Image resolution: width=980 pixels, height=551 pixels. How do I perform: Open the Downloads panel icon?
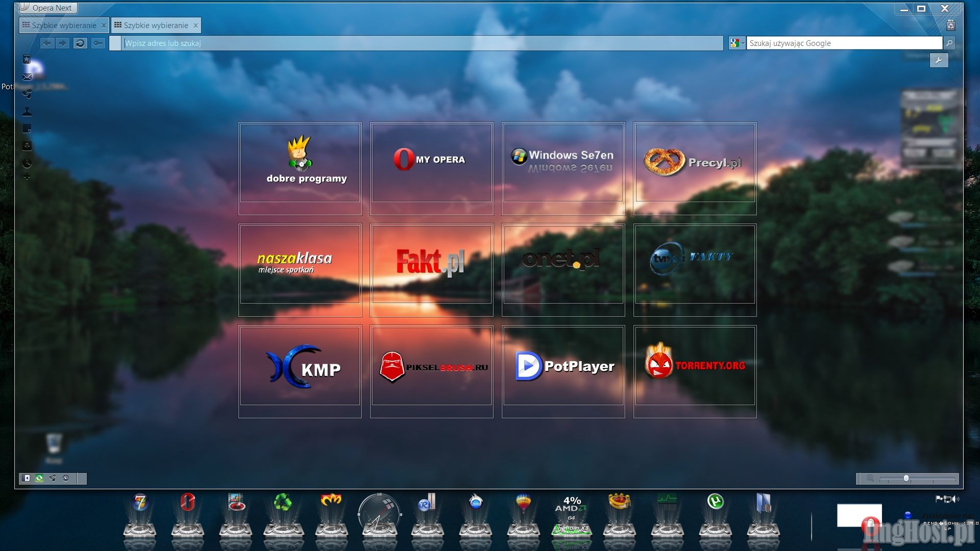point(27,146)
